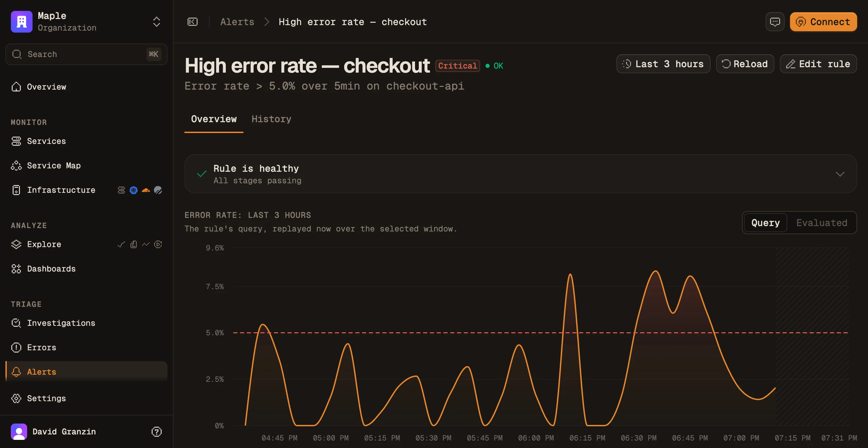This screenshot has height=448, width=868.
Task: Click the Settings gear icon
Action: click(x=16, y=398)
